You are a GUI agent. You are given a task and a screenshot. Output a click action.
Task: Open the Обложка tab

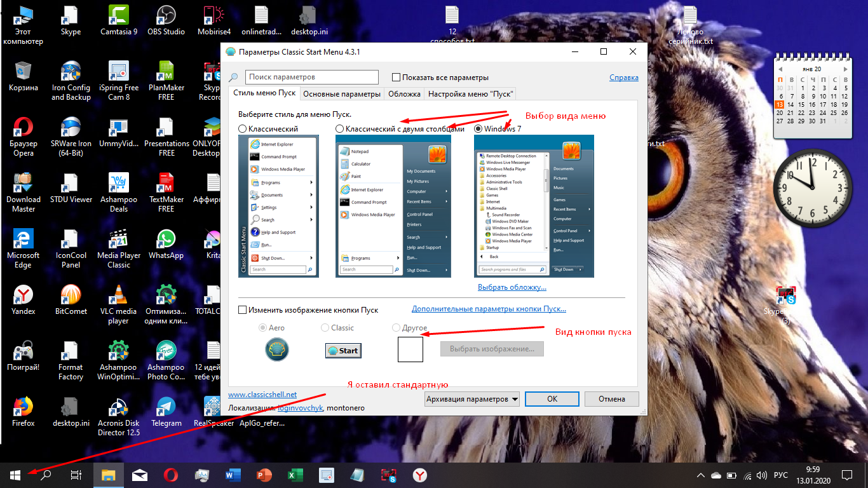click(x=405, y=94)
